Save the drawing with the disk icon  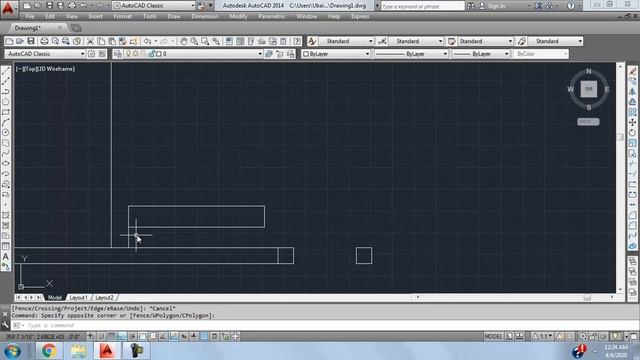(31, 41)
